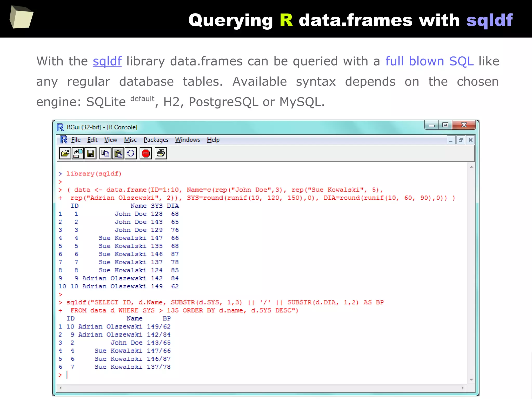The width and height of the screenshot is (532, 399).
Task: Click the 'SYS' column header in data output
Action: 157,206
